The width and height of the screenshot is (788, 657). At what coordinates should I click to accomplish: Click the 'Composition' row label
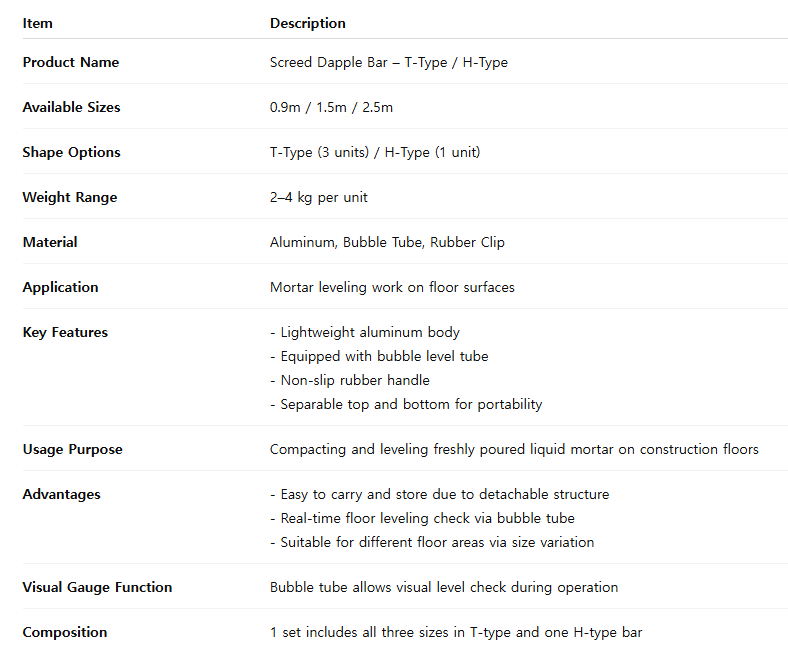point(65,632)
